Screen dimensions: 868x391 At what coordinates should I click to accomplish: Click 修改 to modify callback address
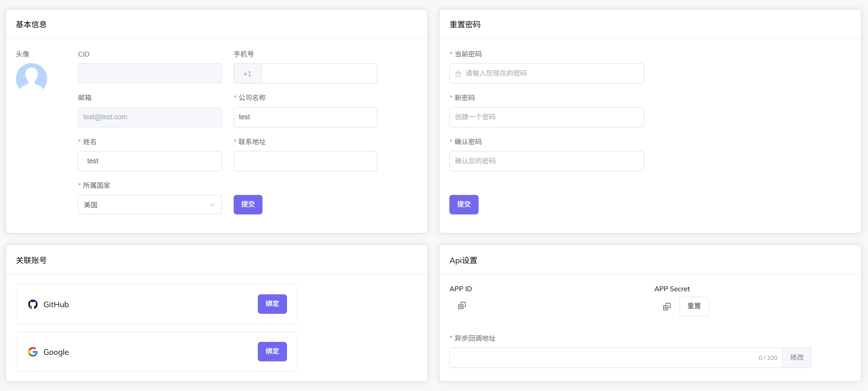click(796, 357)
